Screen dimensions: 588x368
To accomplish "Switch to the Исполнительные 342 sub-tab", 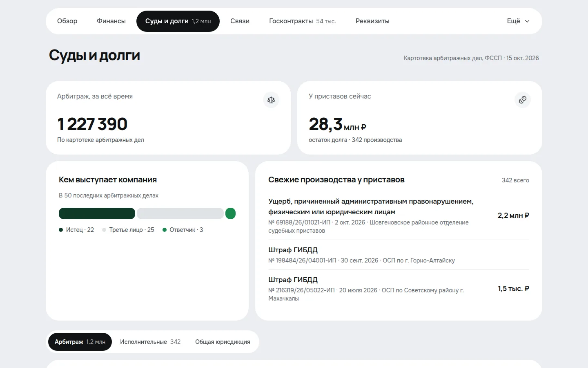I will [x=150, y=342].
